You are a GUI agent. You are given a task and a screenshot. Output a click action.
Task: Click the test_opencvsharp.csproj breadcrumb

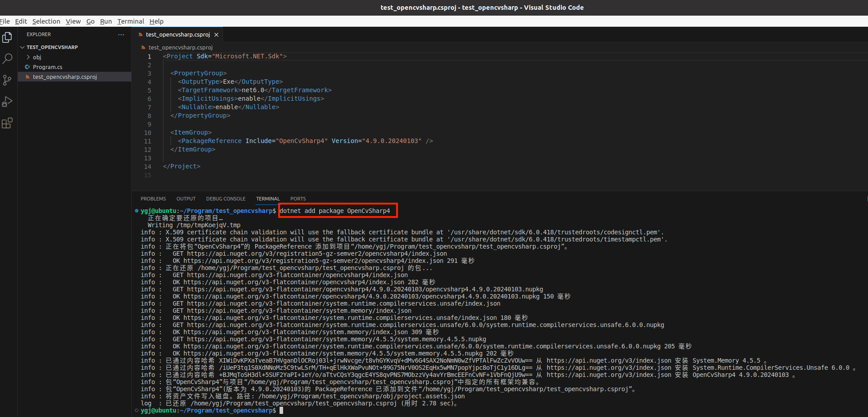tap(181, 47)
